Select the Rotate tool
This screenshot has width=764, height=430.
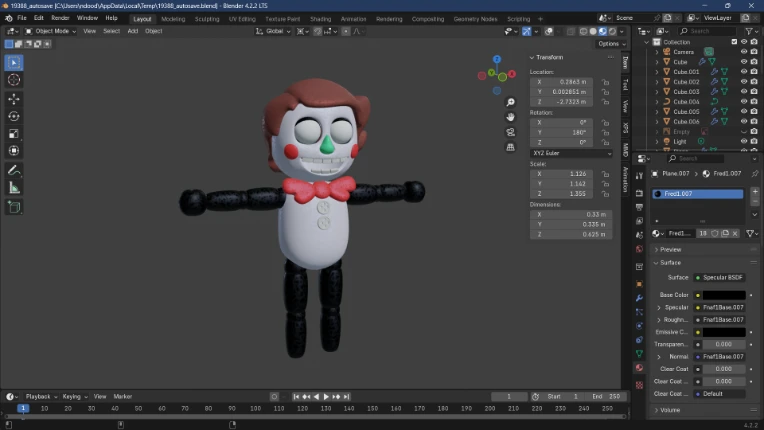point(14,116)
